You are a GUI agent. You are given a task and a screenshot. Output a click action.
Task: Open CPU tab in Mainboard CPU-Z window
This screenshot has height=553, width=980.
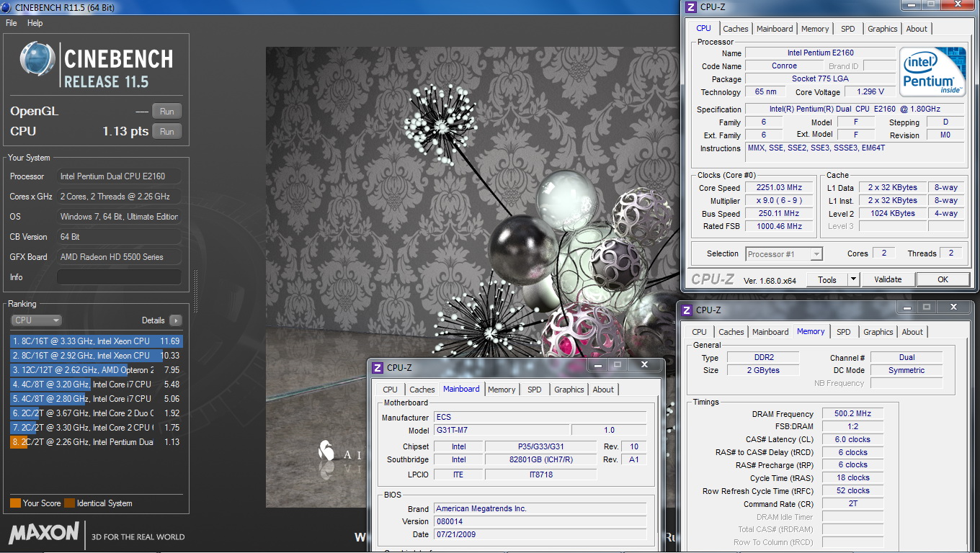pos(390,390)
